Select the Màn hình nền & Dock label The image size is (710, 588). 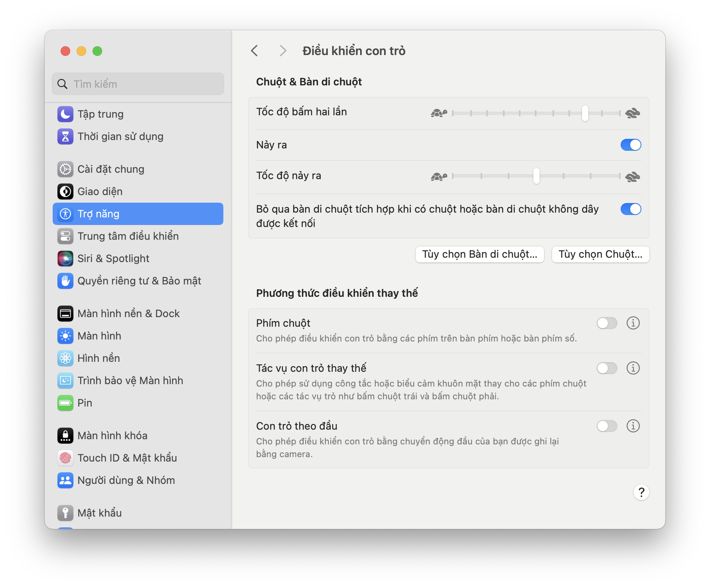[x=128, y=314]
